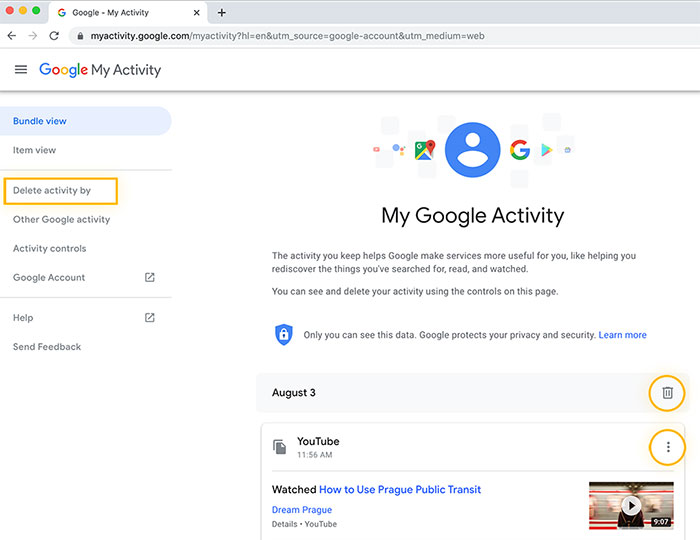Viewport: 700px width, 540px height.
Task: Click the 11:56 AM timestamp
Action: click(x=315, y=455)
